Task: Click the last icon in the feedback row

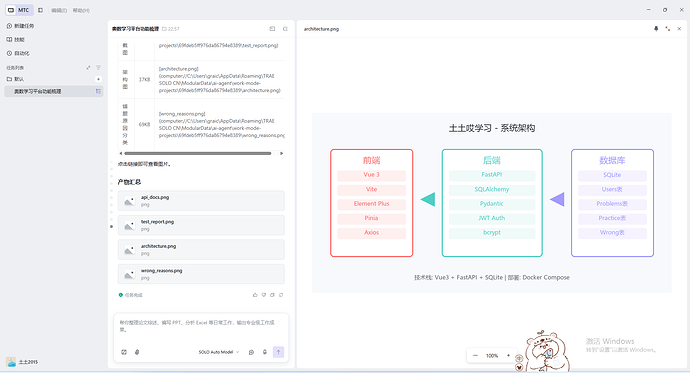Action: tap(281, 295)
